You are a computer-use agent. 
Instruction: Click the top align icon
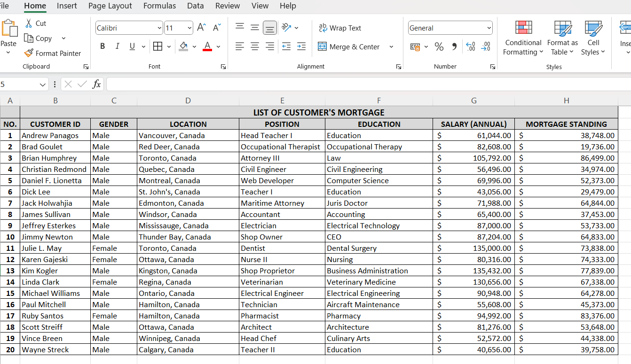[240, 27]
